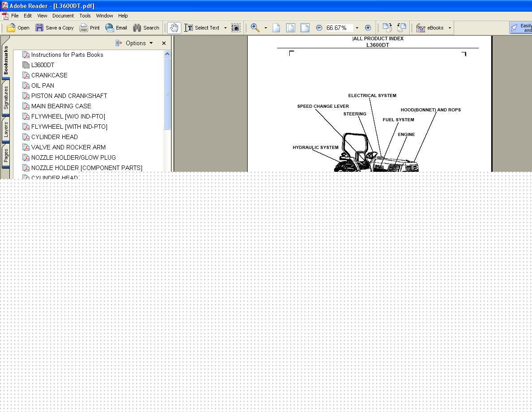Set view to Fit Page icon

pos(291,28)
